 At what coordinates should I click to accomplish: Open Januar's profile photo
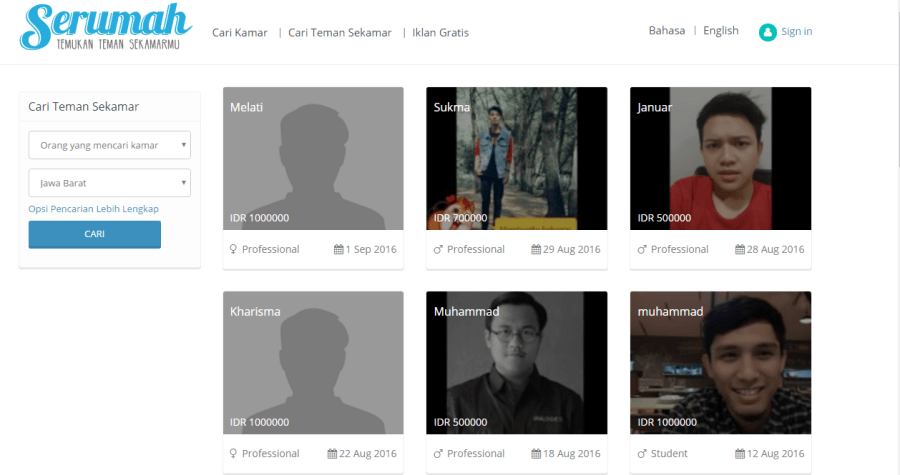(720, 158)
